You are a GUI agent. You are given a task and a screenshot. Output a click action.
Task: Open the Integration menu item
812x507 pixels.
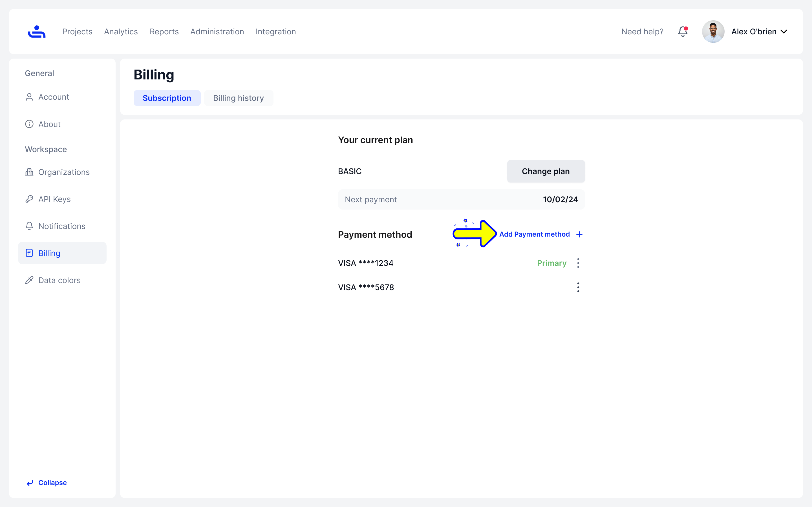click(275, 32)
